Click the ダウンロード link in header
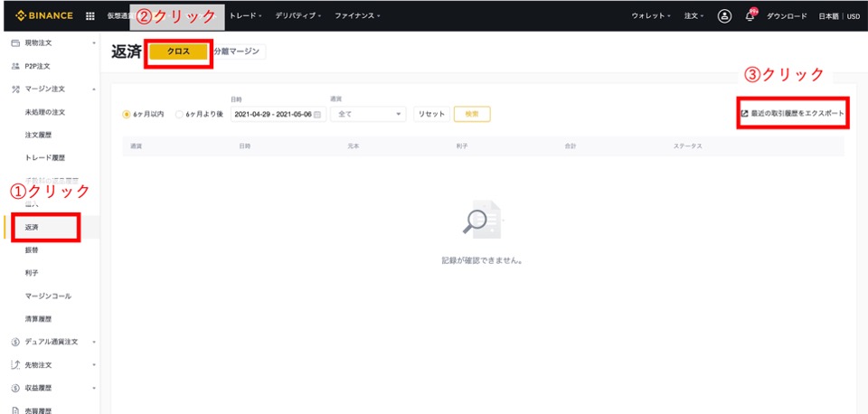 (787, 16)
